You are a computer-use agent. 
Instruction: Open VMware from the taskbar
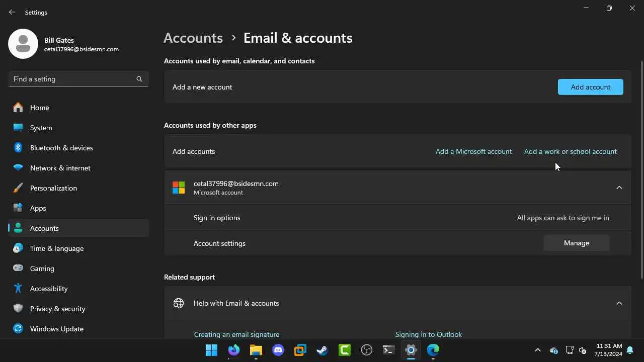pos(300,350)
